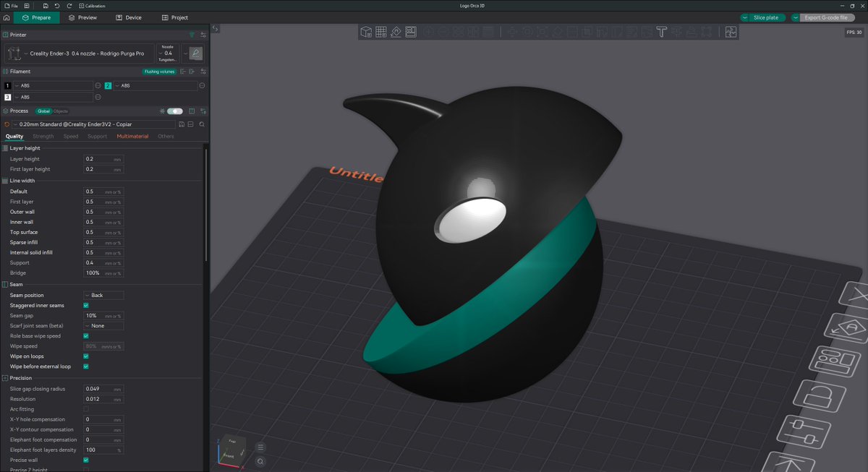Switch to the Project tab
This screenshot has height=472, width=868.
[x=174, y=17]
